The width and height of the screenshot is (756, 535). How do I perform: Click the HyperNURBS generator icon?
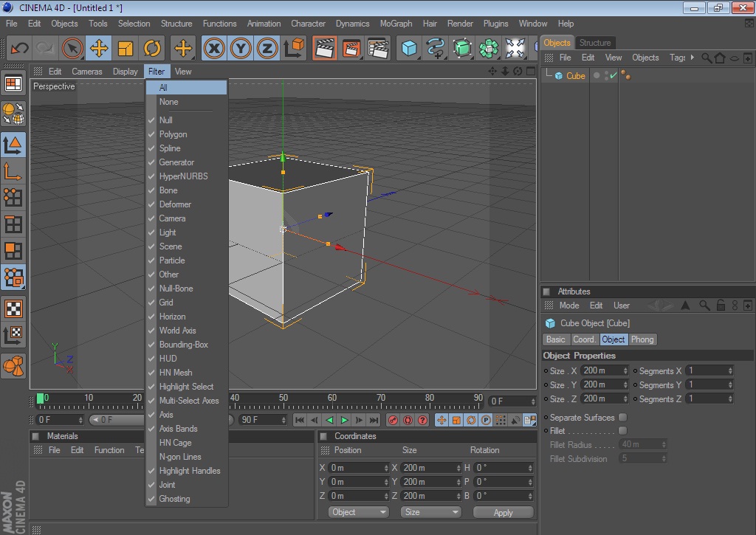(462, 48)
